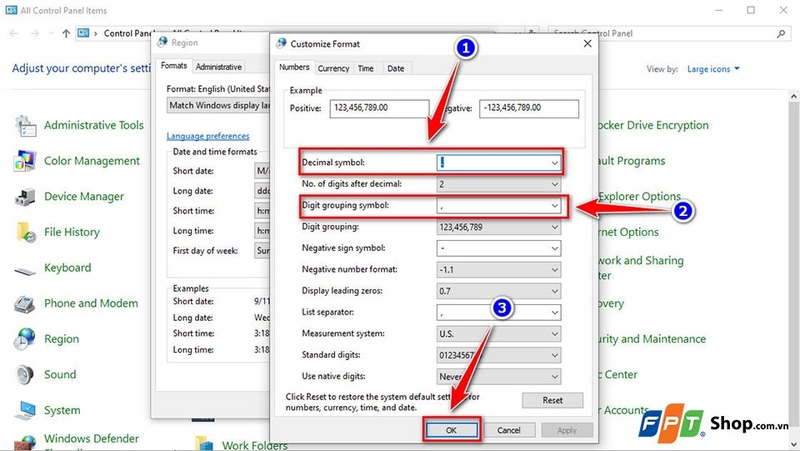Viewport: 800px width, 451px height.
Task: Click the up arrow navigation button
Action: click(x=66, y=34)
